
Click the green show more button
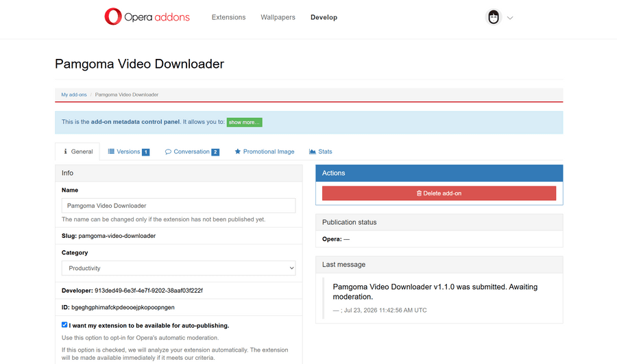(x=244, y=123)
